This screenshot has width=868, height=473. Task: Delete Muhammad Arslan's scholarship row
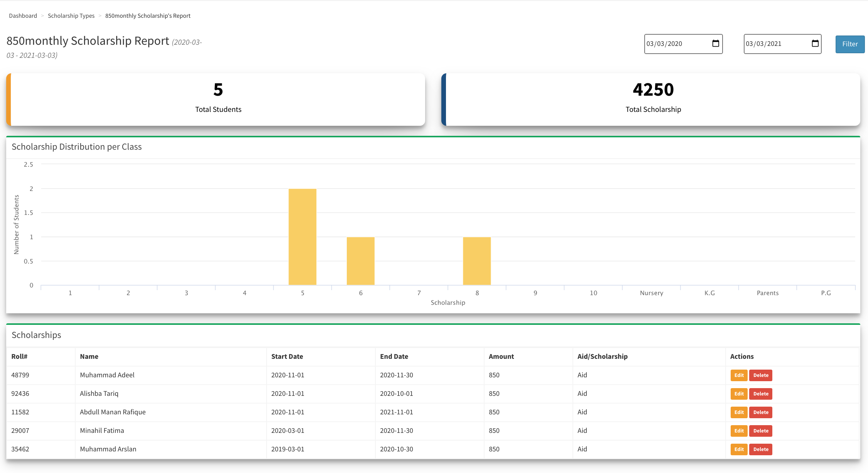pyautogui.click(x=760, y=449)
